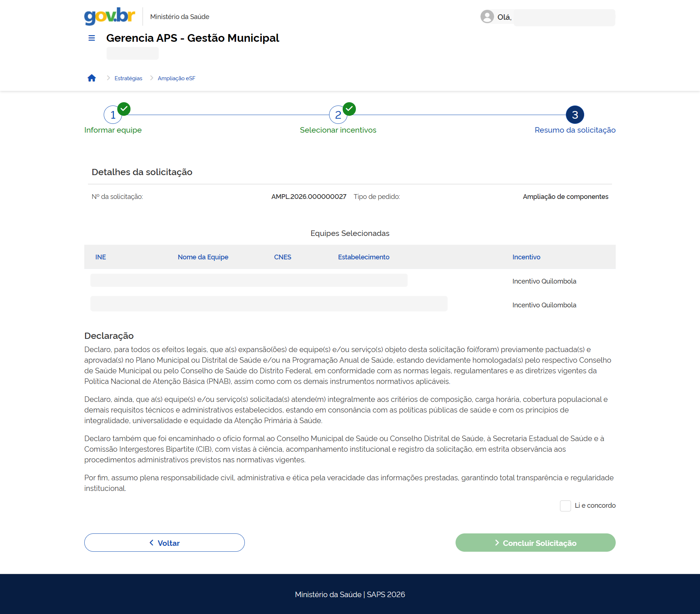Click the user avatar icon
The width and height of the screenshot is (700, 614).
pyautogui.click(x=487, y=17)
